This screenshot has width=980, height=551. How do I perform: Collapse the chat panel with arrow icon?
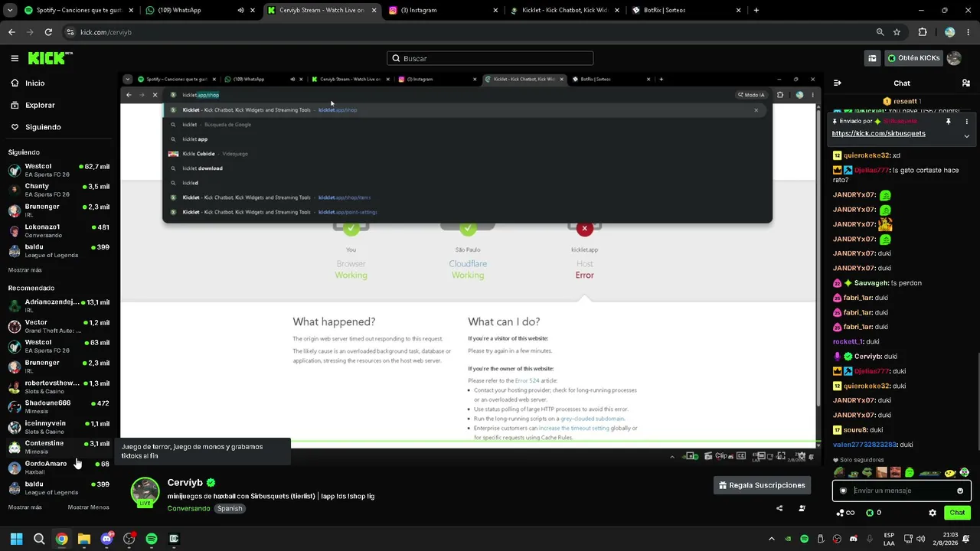pyautogui.click(x=838, y=83)
